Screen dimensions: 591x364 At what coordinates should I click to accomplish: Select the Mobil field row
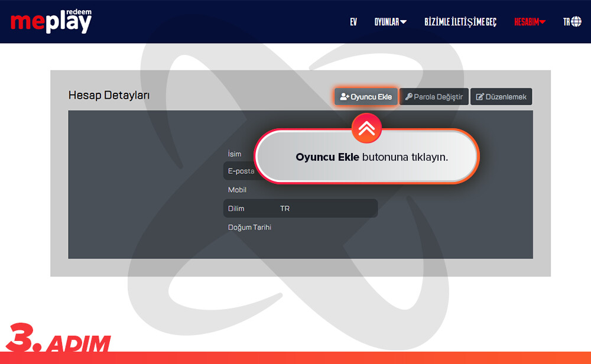[x=300, y=190]
